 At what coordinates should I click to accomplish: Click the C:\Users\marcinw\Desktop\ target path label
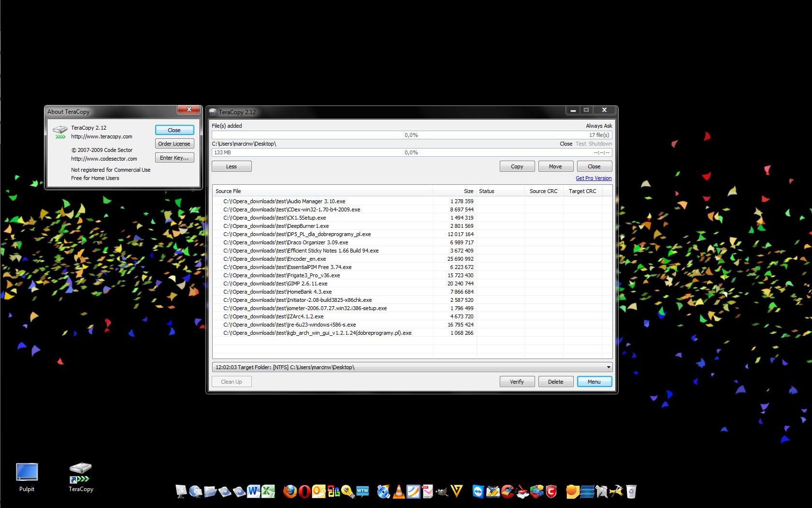[x=244, y=144]
